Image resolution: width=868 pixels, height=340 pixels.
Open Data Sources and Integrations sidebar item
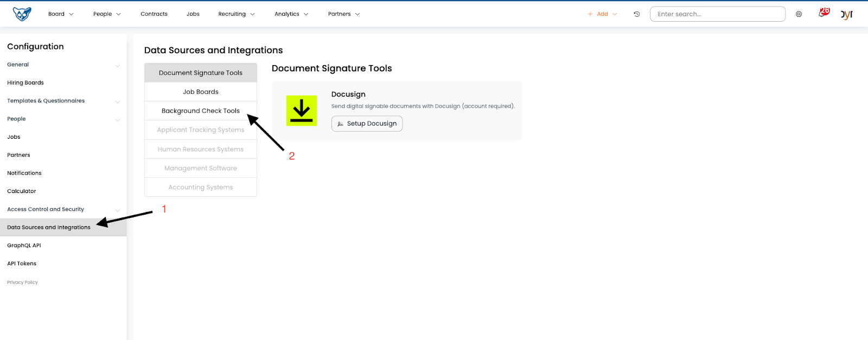click(63, 227)
